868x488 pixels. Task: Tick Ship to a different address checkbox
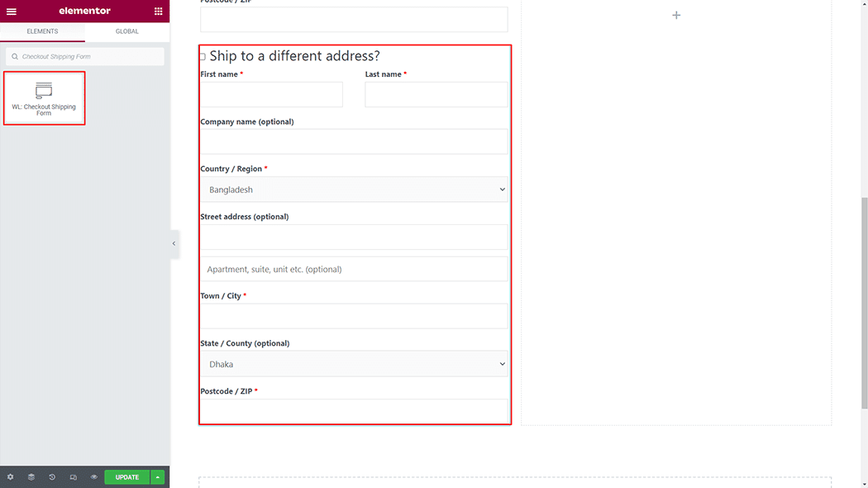coord(203,57)
